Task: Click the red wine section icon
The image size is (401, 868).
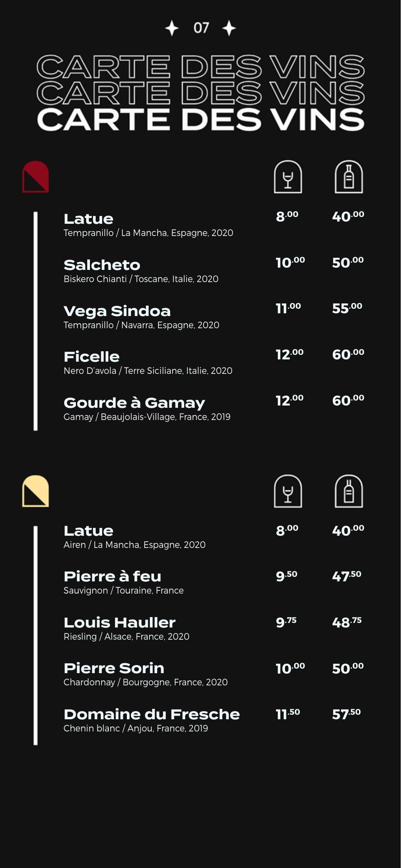Action: (x=36, y=177)
